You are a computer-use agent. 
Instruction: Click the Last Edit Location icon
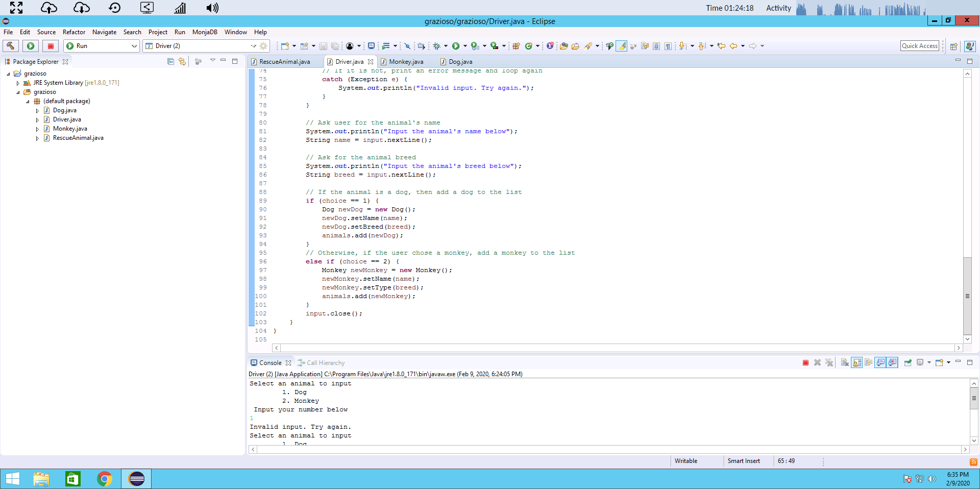[x=721, y=46]
